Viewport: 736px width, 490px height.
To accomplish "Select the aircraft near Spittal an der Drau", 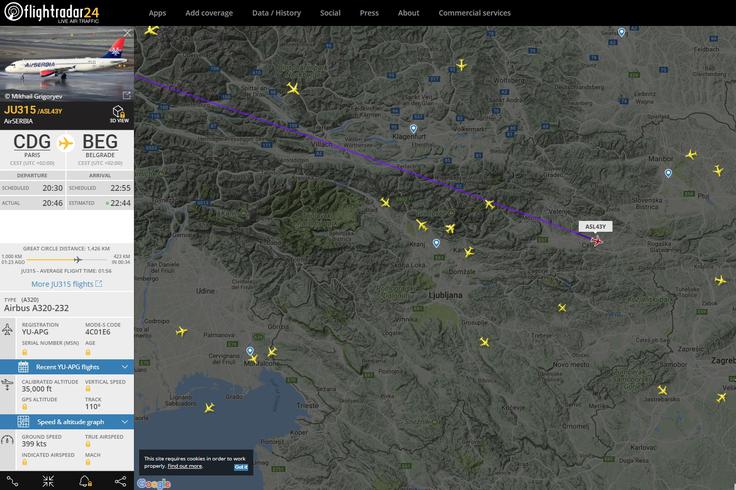I will (293, 88).
